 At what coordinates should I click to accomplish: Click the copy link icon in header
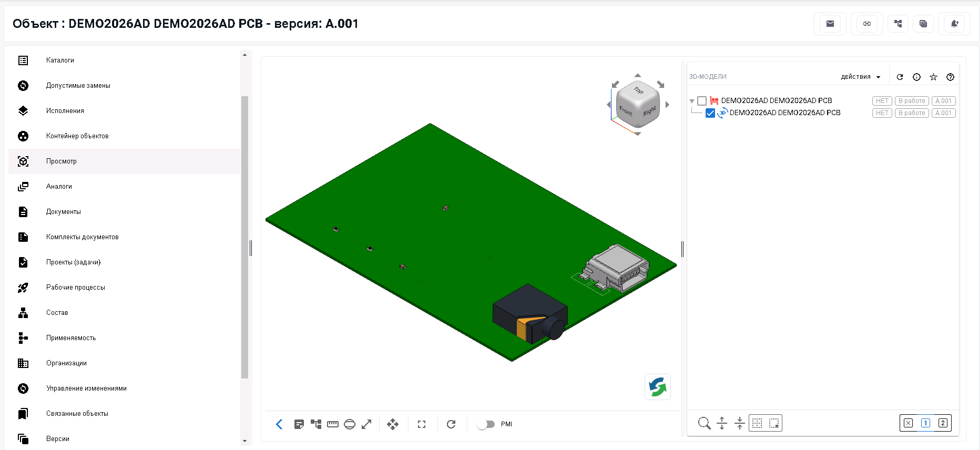click(x=867, y=24)
